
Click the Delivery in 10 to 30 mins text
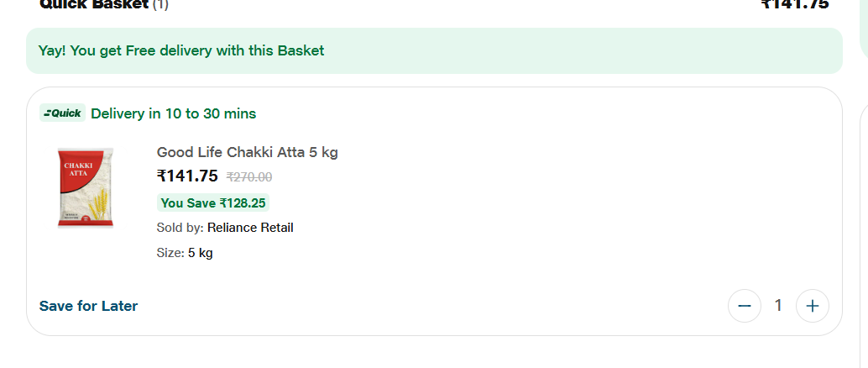coord(173,113)
